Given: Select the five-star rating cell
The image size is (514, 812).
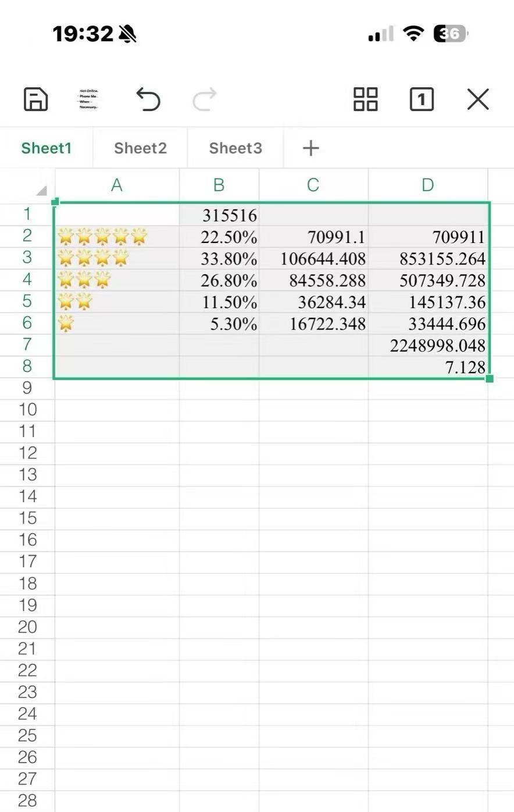Looking at the screenshot, I should pos(116,237).
